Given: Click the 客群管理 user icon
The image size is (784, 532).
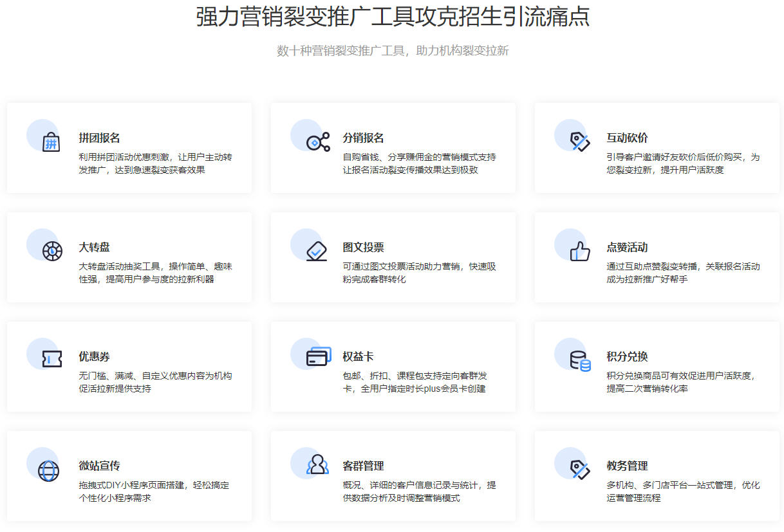Looking at the screenshot, I should (317, 464).
